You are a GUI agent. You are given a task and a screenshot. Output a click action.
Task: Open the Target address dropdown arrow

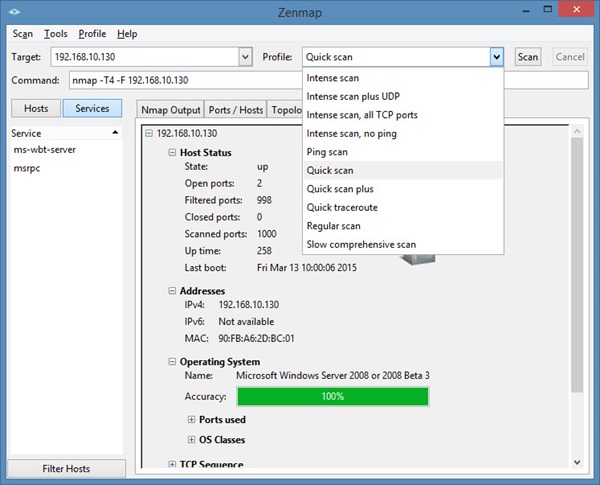pyautogui.click(x=246, y=58)
